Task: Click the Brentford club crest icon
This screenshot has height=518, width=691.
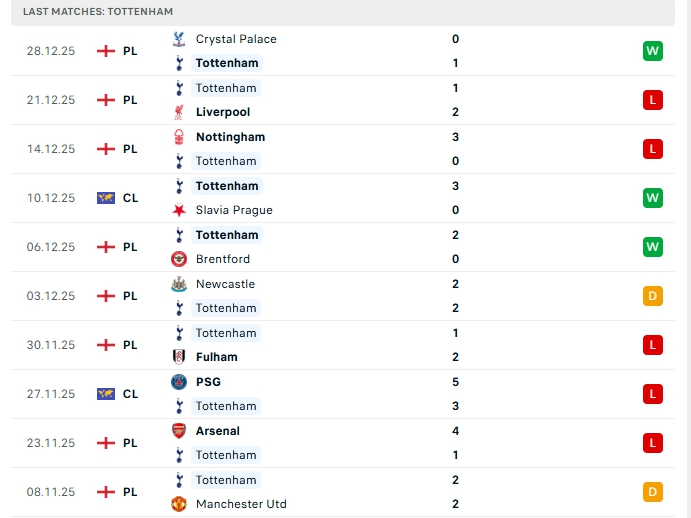Action: point(179,259)
